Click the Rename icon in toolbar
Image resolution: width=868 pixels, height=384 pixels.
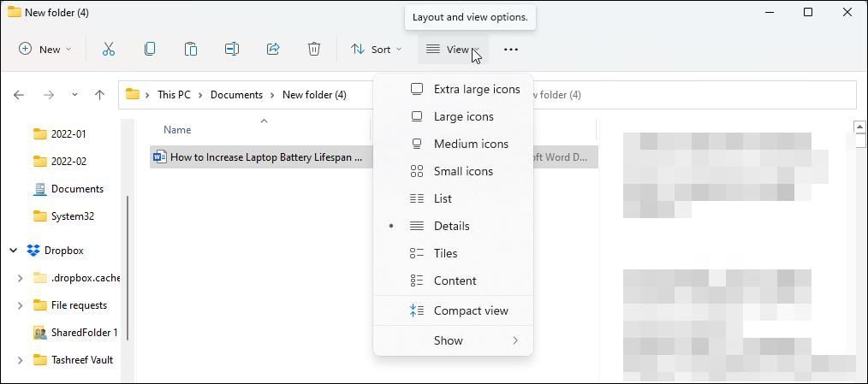[x=232, y=50]
